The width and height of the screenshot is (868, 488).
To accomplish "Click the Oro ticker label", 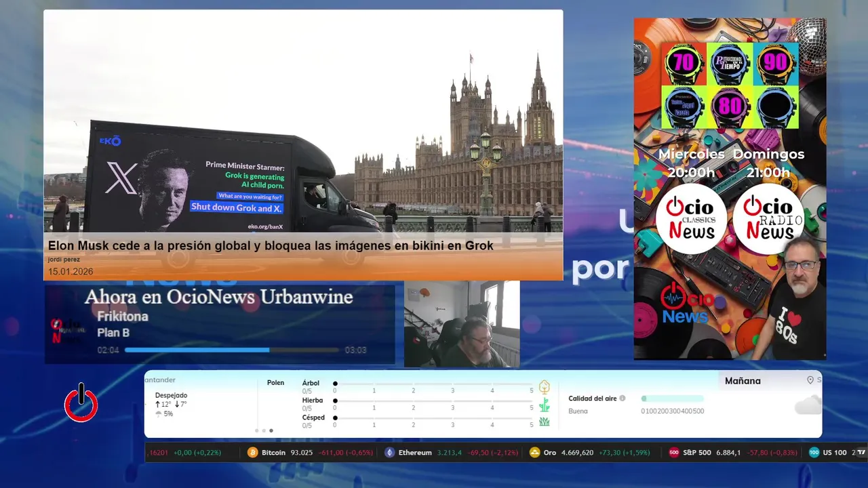I will tap(550, 453).
